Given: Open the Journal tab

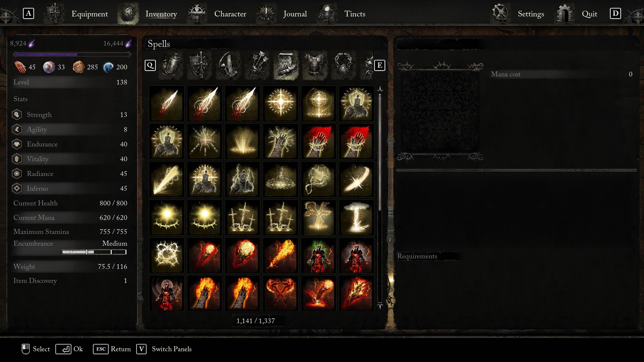Looking at the screenshot, I should coord(295,14).
